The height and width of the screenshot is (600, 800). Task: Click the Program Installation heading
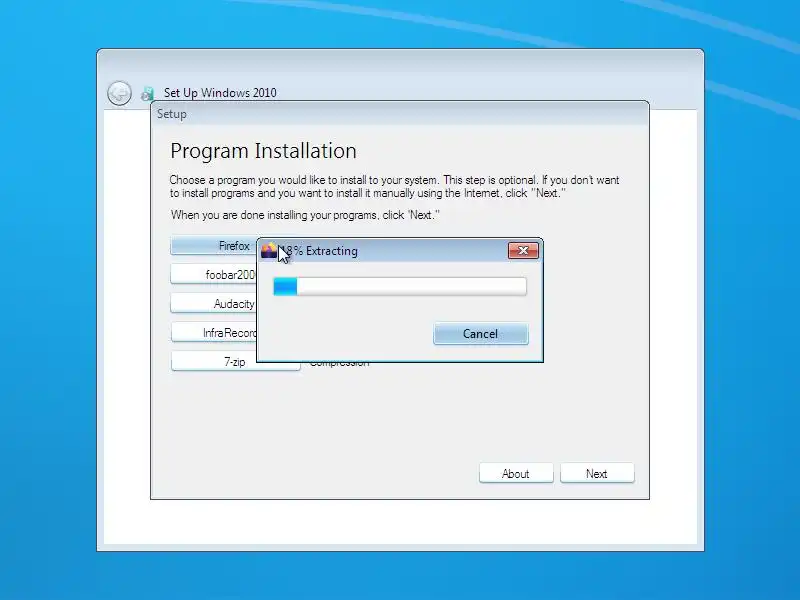263,151
